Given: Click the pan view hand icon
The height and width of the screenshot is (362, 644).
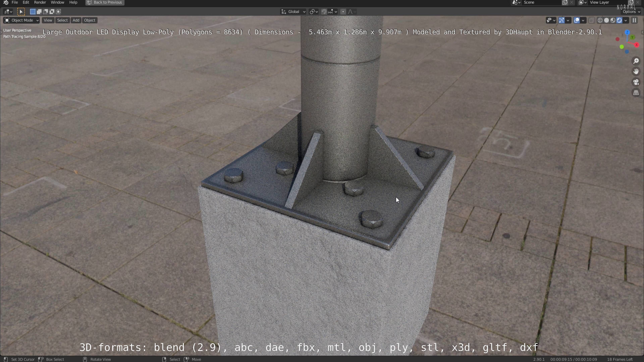Looking at the screenshot, I should coord(636,71).
